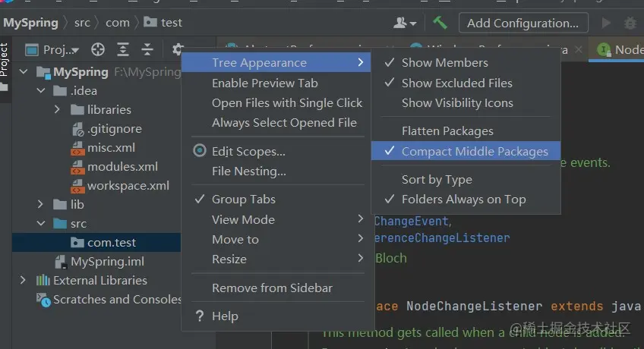
Task: Click the Run play icon
Action: point(605,23)
